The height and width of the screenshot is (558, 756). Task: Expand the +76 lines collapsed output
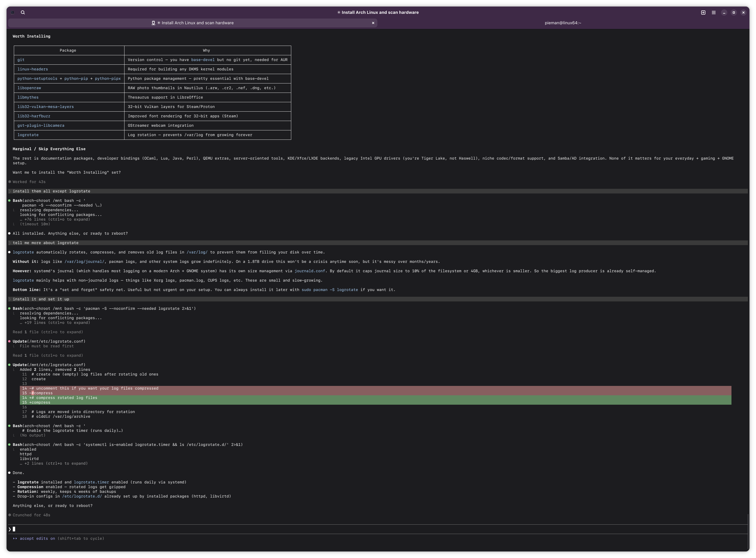click(x=55, y=220)
